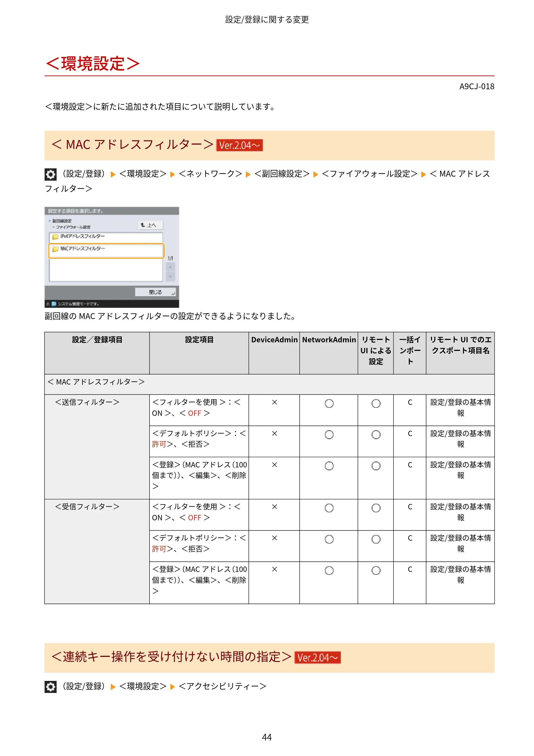This screenshot has height=756, width=534.
Task: Click the intro sentence about ＜環境設定＞ additions
Action: click(x=160, y=107)
